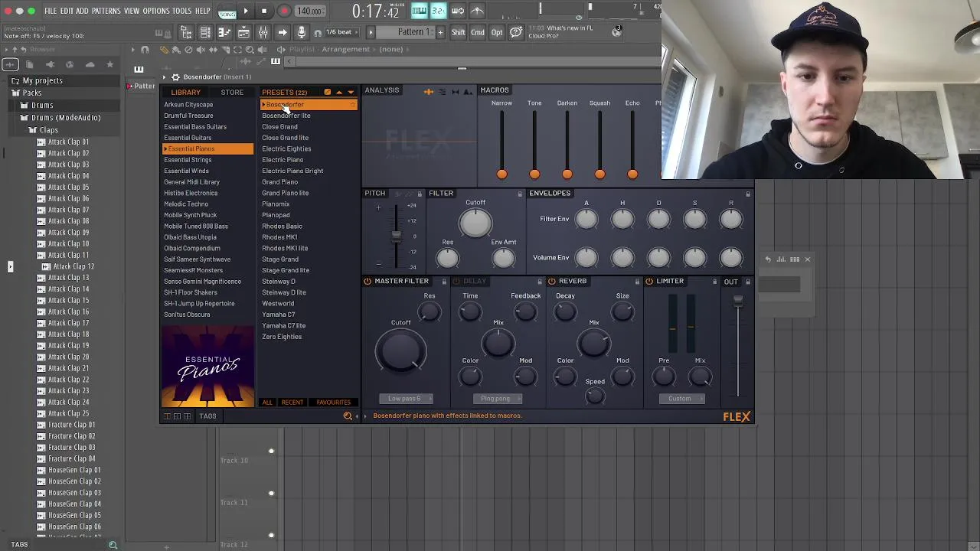Image resolution: width=980 pixels, height=551 pixels.
Task: Show ALL presets filter
Action: [267, 403]
